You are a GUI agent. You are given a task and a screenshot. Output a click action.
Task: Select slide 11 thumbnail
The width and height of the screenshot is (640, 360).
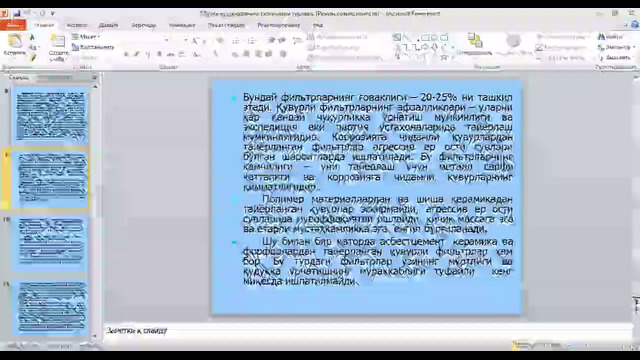[x=50, y=307]
